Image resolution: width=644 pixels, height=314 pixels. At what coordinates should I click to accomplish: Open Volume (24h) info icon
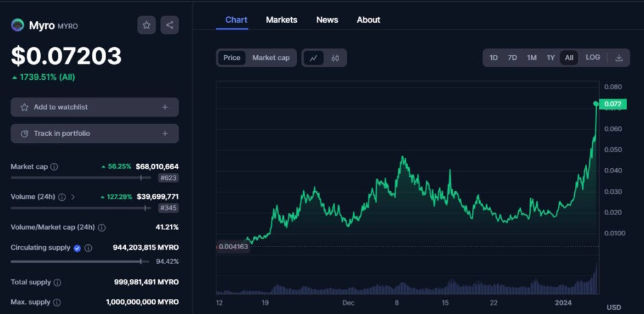62,197
